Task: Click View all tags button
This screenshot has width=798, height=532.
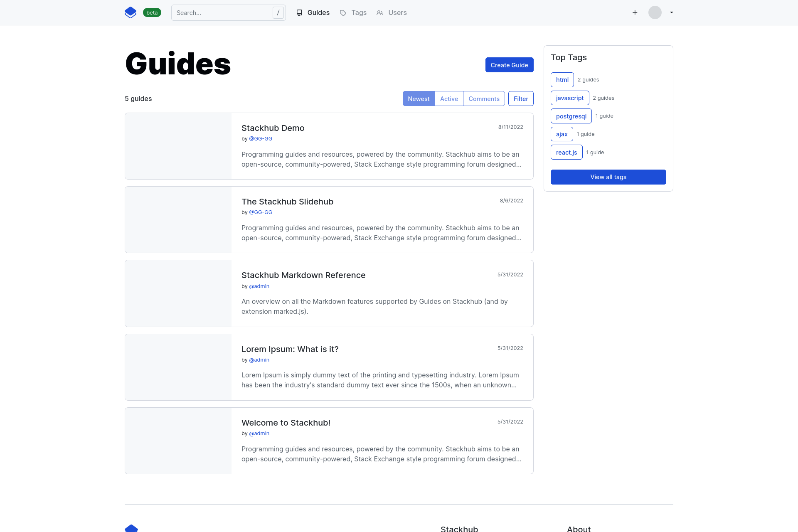Action: (608, 177)
